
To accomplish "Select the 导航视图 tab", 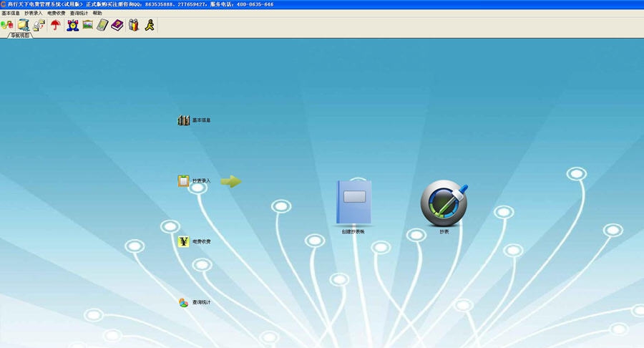I will point(20,35).
